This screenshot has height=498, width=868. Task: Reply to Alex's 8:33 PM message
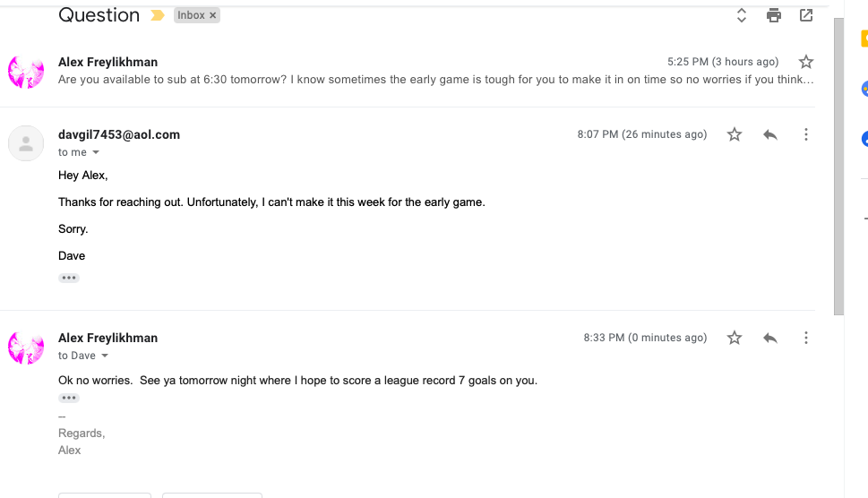(769, 338)
